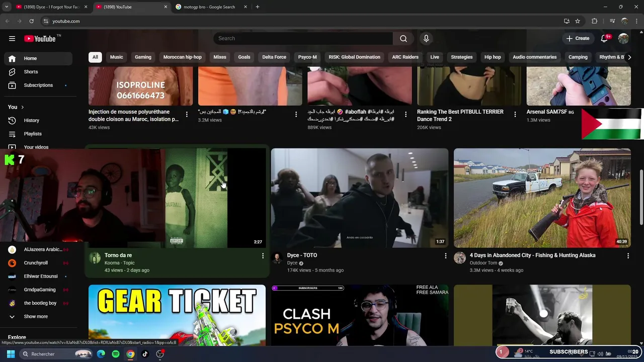Select the Music filter chip
Viewport: 644px width, 362px height.
tap(116, 57)
